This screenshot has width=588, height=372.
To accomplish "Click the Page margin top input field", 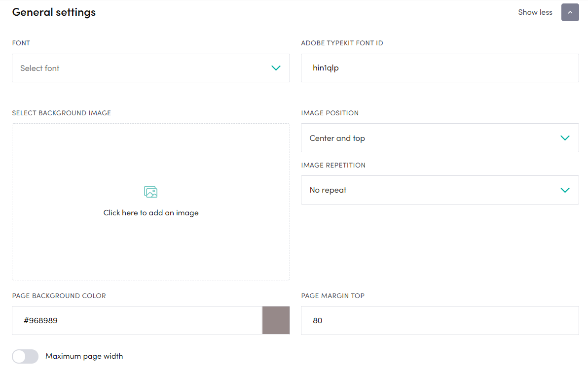I will [440, 320].
